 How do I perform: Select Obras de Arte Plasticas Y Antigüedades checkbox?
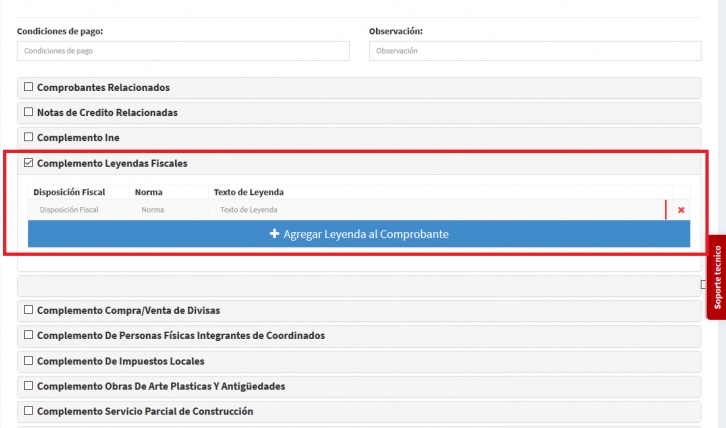click(29, 386)
